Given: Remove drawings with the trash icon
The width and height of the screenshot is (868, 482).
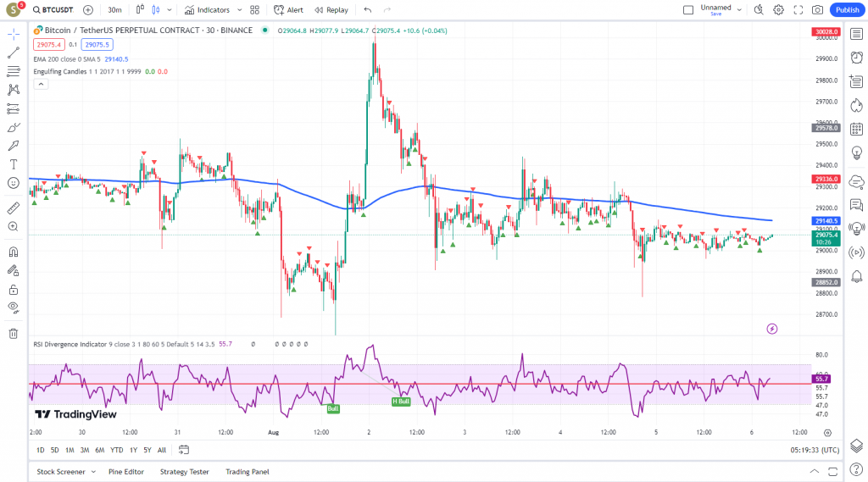Looking at the screenshot, I should click(x=14, y=333).
